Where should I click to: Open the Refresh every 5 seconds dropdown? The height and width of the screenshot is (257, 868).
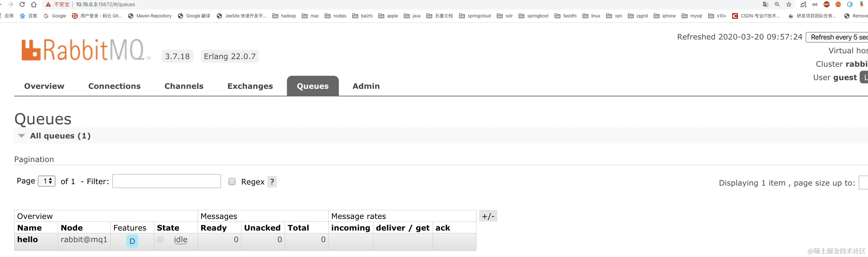(x=837, y=37)
